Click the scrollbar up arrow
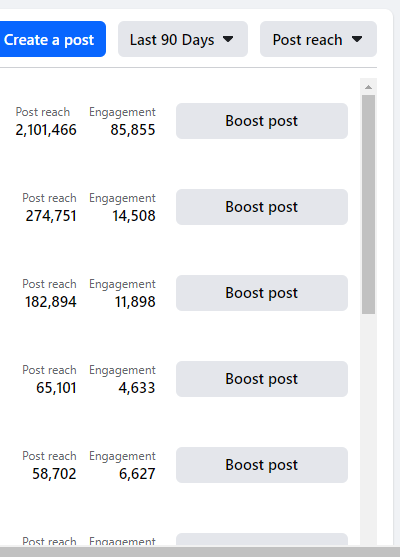This screenshot has height=557, width=400. (368, 87)
